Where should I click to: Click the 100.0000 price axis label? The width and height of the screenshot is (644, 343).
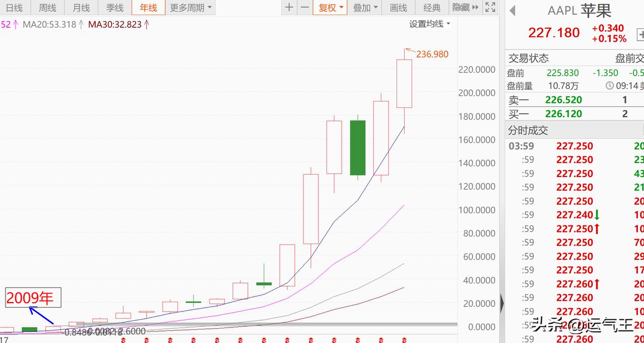477,210
